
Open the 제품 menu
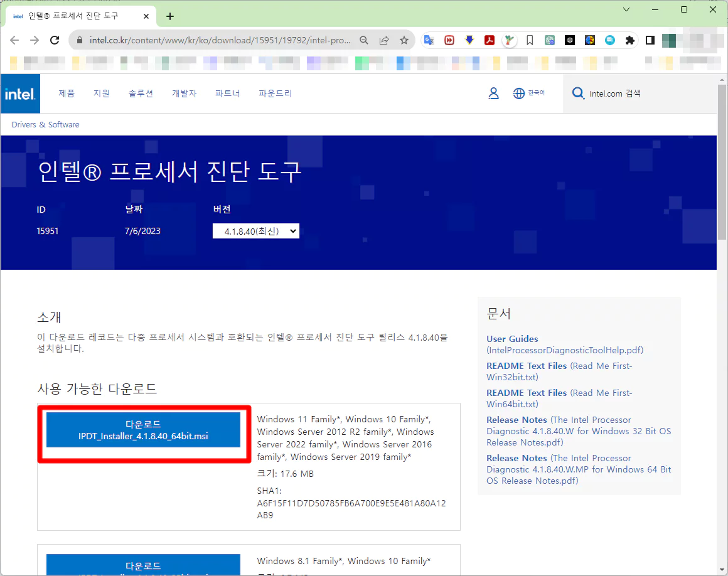67,93
